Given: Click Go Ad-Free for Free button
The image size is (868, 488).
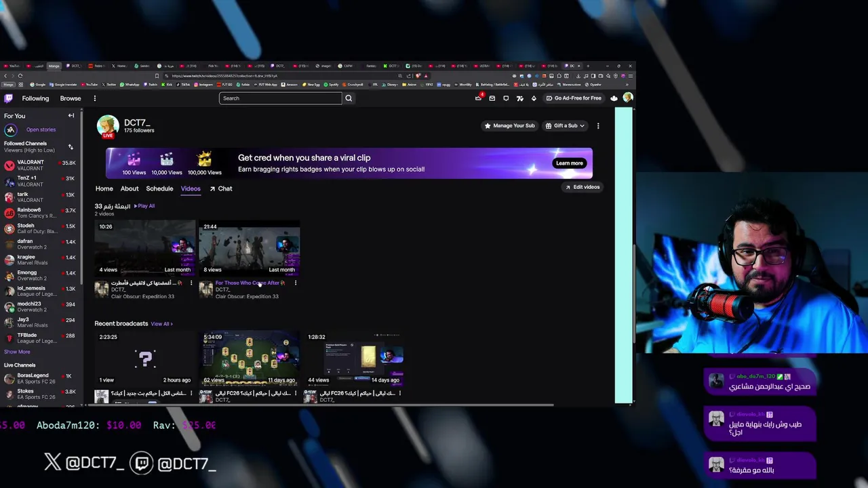Looking at the screenshot, I should click(574, 98).
